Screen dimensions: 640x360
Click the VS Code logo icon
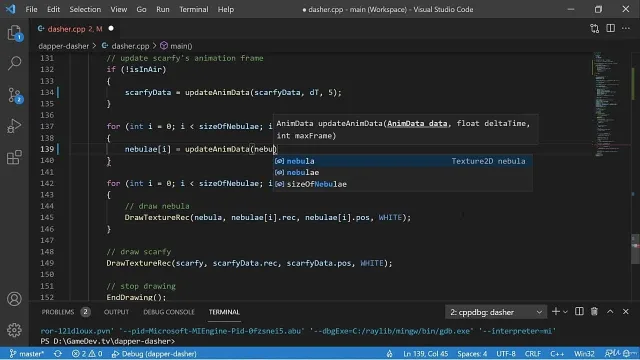click(11, 9)
